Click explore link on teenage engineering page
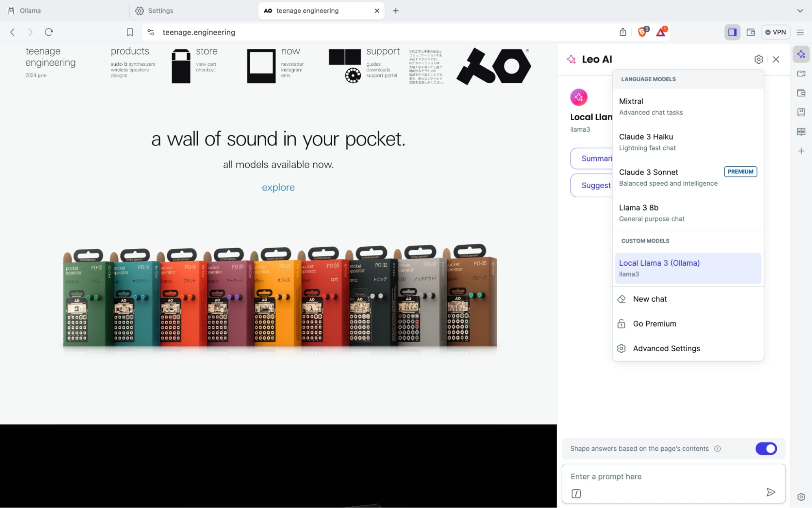 [x=279, y=187]
